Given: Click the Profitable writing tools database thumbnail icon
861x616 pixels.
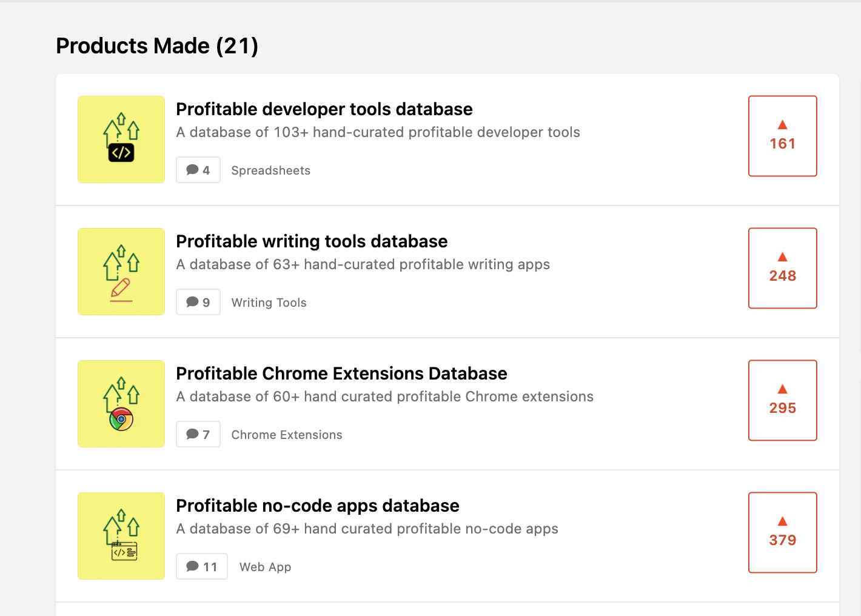Looking at the screenshot, I should 121,272.
